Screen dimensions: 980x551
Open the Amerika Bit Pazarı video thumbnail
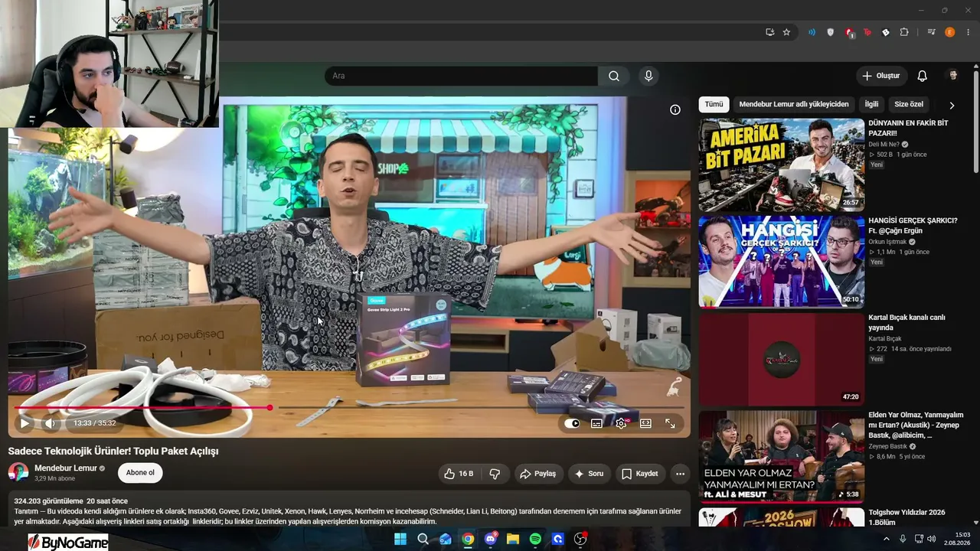pyautogui.click(x=782, y=165)
